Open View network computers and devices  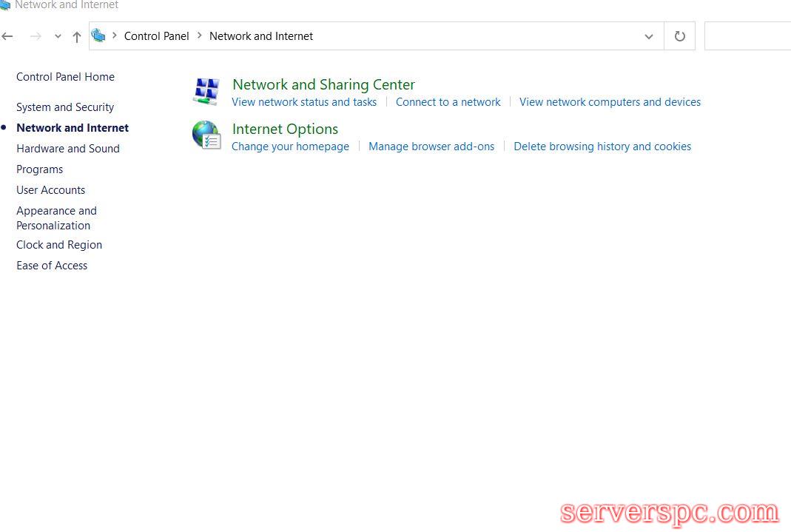point(610,102)
